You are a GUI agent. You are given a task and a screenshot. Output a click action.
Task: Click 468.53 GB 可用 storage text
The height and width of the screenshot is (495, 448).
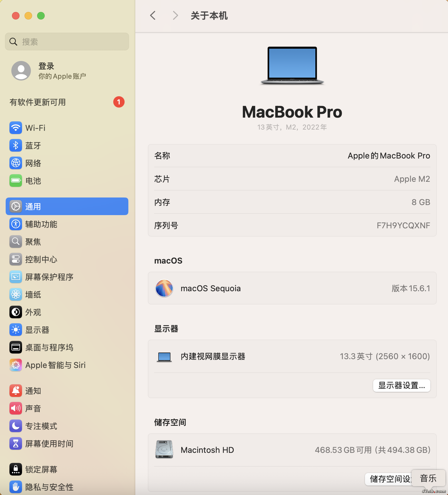pos(343,450)
